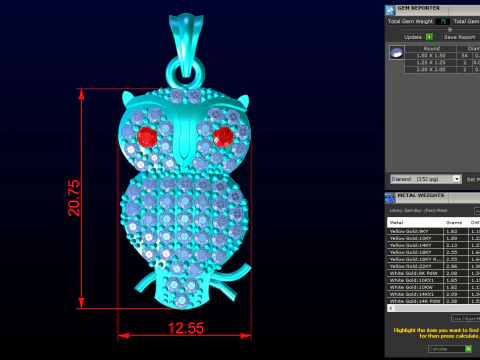Click the horizontal scrollbar under the metal table
This screenshot has height=360, width=480.
(x=433, y=308)
